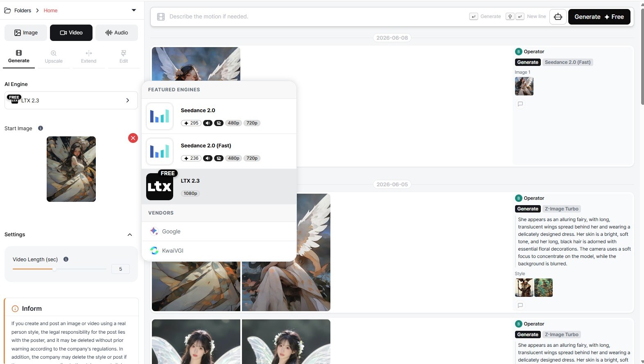This screenshot has height=364, width=644.
Task: Click the wizard style thumbnail
Action: (524, 287)
